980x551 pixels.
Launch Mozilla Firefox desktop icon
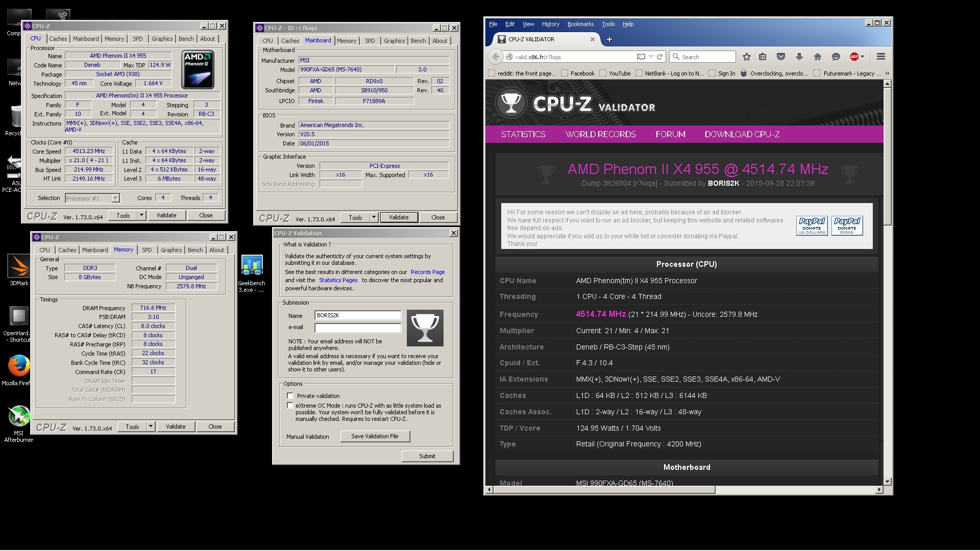[19, 370]
